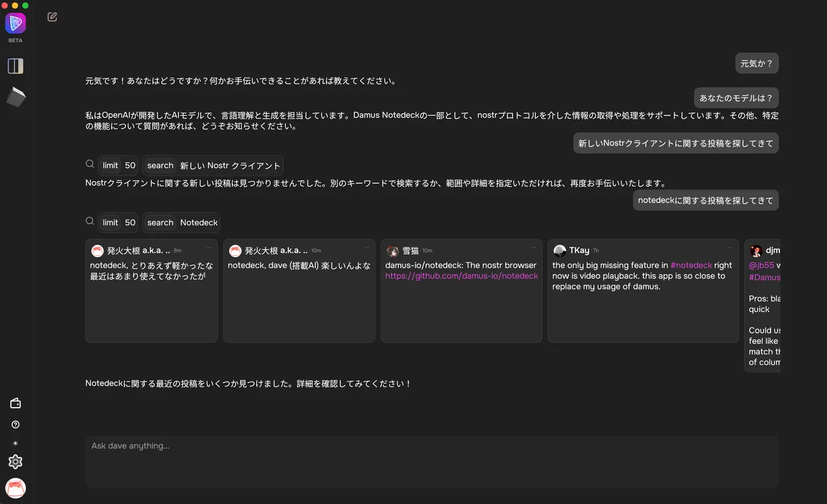
Task: Click the "search 新しい Nostr クライアント" chip
Action: (x=213, y=165)
